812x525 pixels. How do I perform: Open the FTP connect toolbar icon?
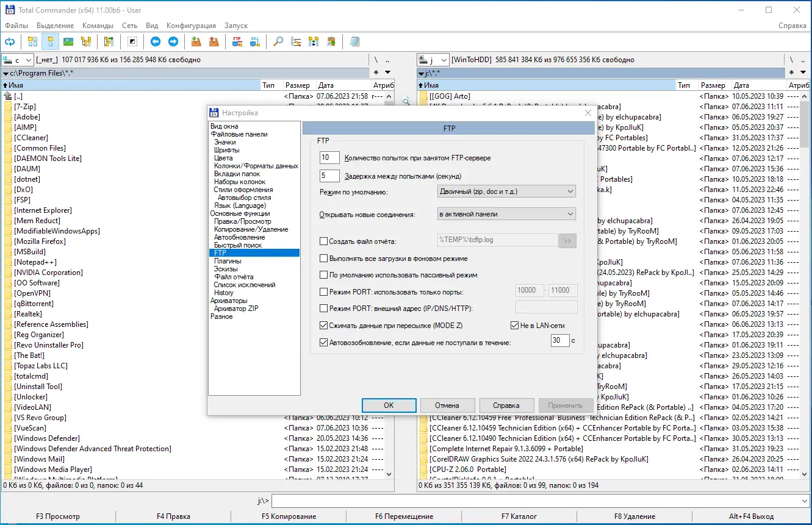[237, 41]
